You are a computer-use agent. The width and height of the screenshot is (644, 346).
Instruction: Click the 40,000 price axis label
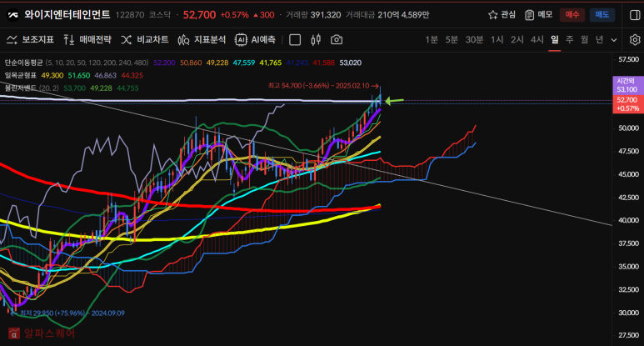coord(628,221)
